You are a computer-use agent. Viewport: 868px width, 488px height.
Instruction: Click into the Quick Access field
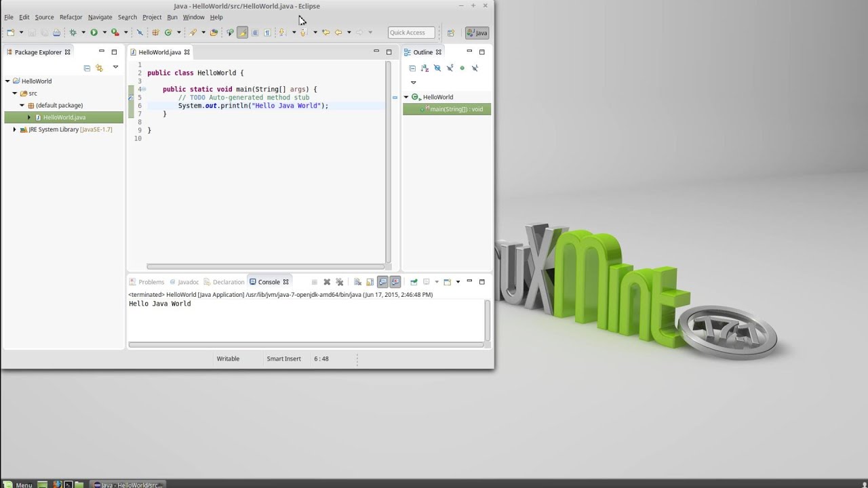coord(411,33)
